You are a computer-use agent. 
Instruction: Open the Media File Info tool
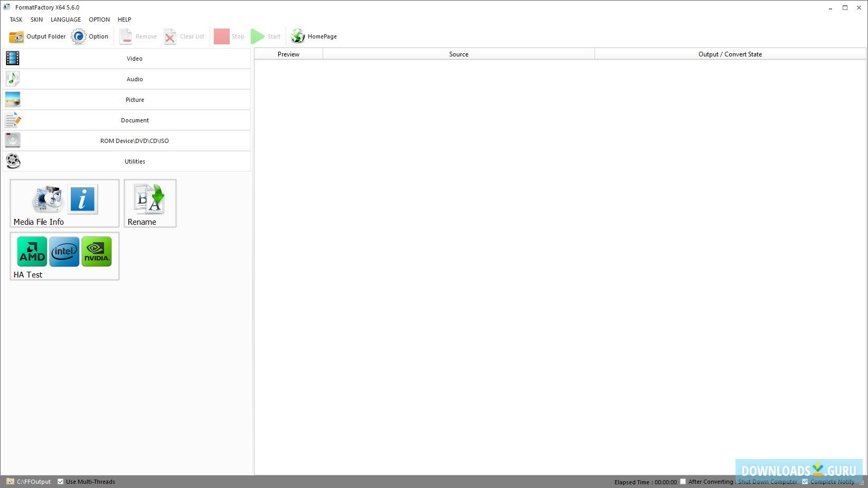point(64,203)
